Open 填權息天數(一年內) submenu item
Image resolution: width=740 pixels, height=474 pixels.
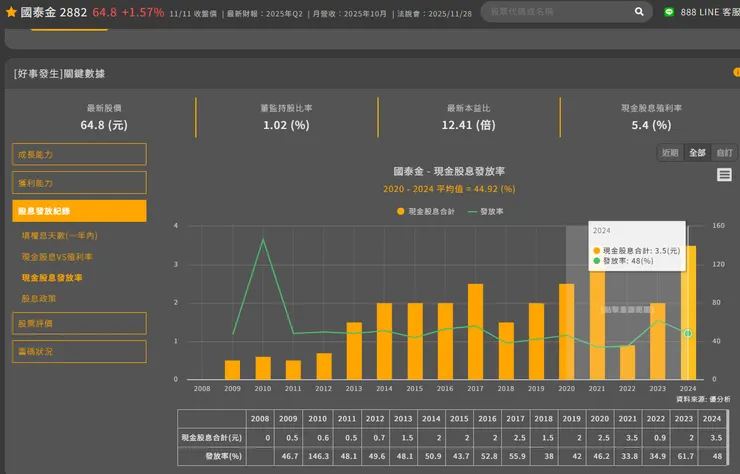pyautogui.click(x=59, y=236)
